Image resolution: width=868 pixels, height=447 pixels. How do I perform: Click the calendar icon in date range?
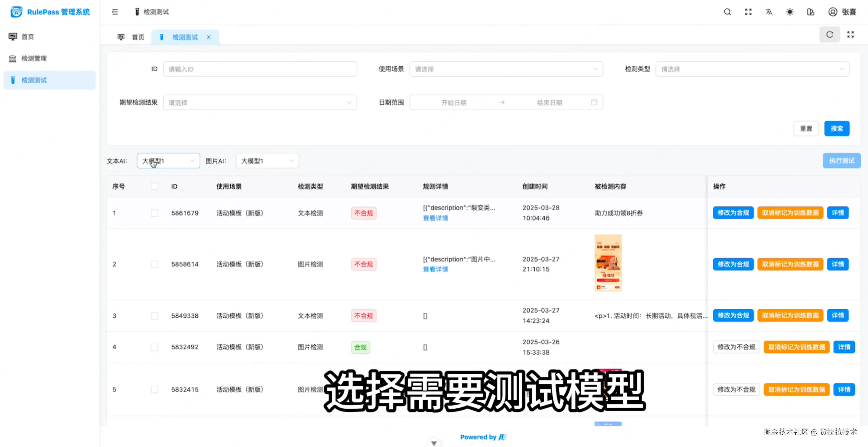coord(594,102)
